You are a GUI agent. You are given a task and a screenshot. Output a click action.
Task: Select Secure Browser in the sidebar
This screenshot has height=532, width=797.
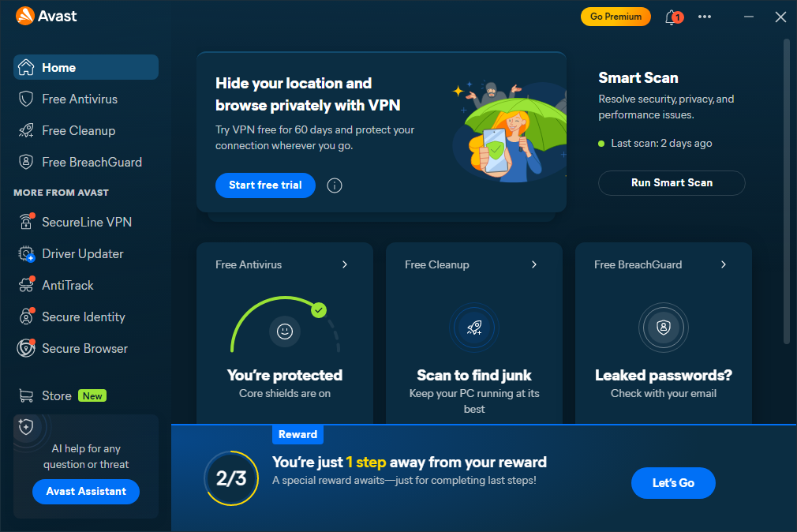86,348
